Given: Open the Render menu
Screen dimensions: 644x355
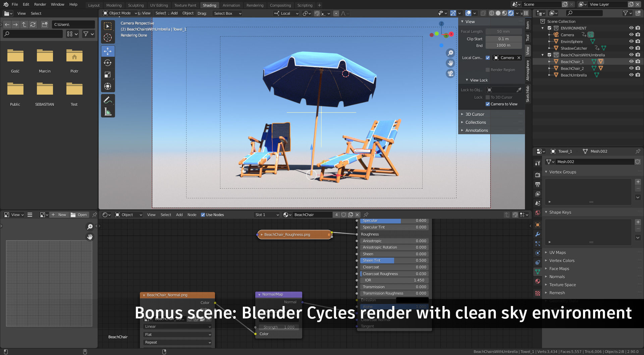Looking at the screenshot, I should [40, 4].
